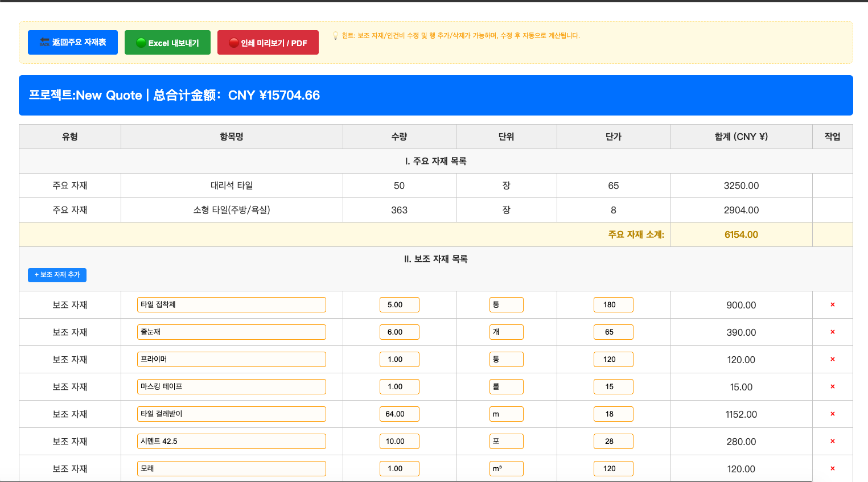
Task: Export the quote with Excel 내보내기
Action: click(x=167, y=43)
